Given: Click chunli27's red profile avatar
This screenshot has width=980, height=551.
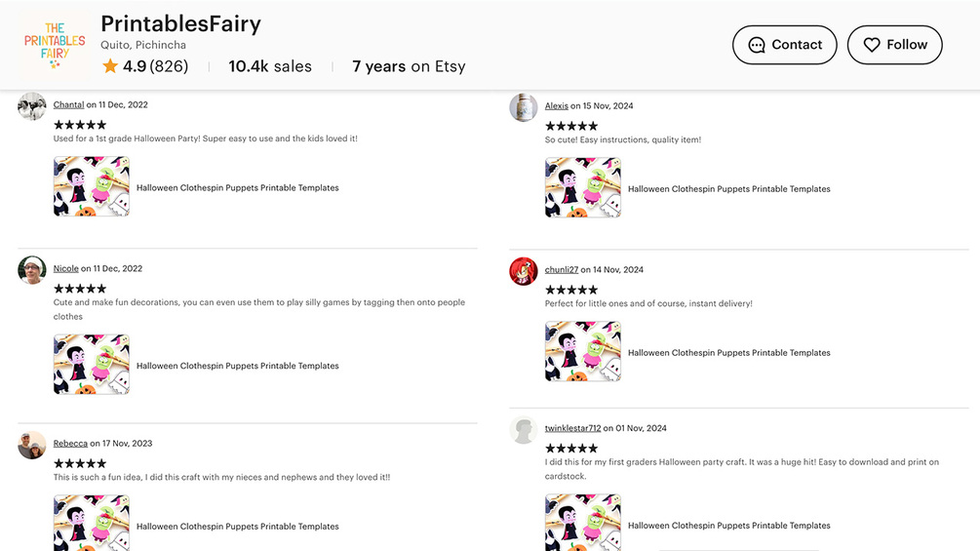Looking at the screenshot, I should [524, 271].
